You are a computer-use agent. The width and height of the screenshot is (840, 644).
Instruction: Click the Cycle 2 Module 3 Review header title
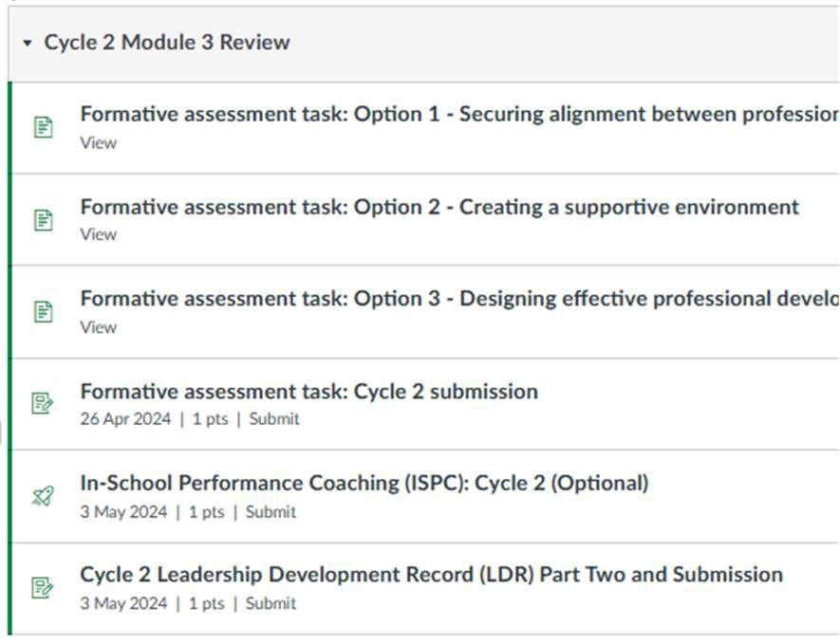coord(167,43)
